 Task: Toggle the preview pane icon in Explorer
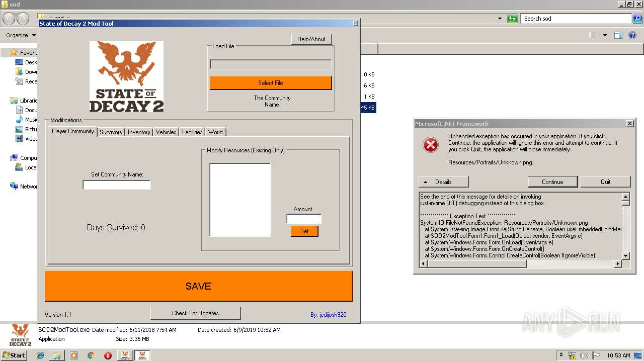click(x=618, y=35)
